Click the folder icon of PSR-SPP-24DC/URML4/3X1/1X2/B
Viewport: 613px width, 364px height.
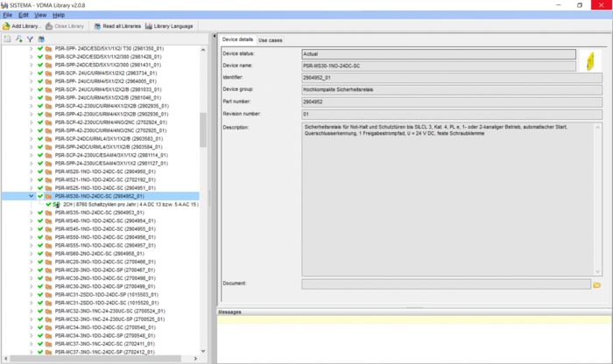coord(48,147)
